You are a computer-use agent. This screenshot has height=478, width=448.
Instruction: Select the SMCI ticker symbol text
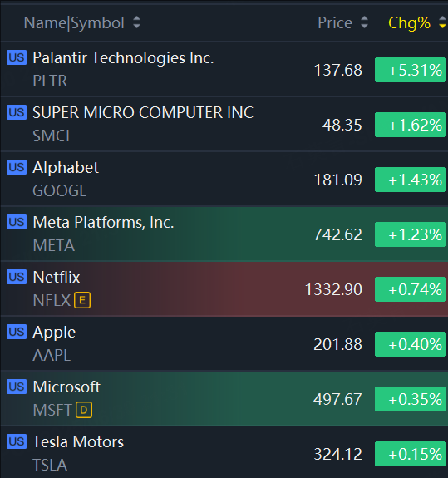[52, 136]
